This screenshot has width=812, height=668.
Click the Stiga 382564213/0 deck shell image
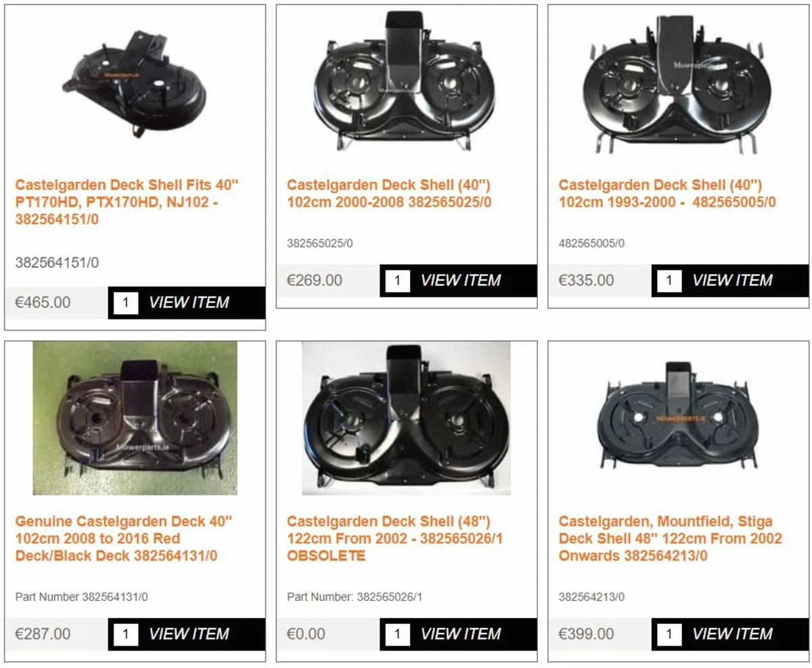tap(679, 418)
